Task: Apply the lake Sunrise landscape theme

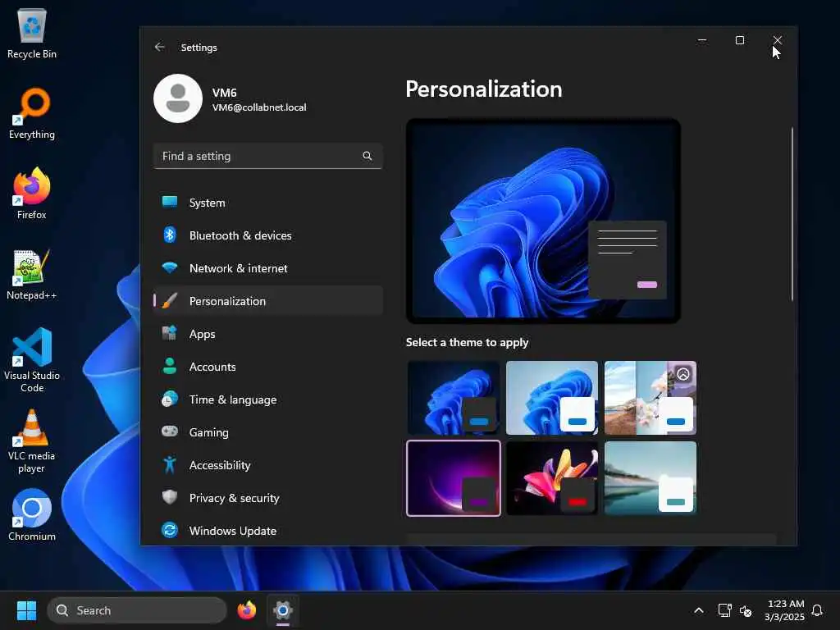Action: pos(651,478)
